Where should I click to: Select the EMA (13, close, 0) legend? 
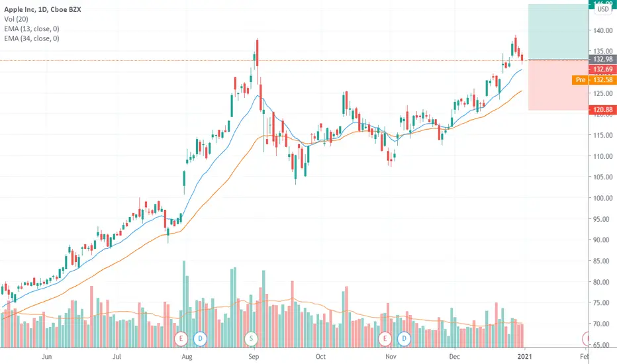click(x=32, y=28)
